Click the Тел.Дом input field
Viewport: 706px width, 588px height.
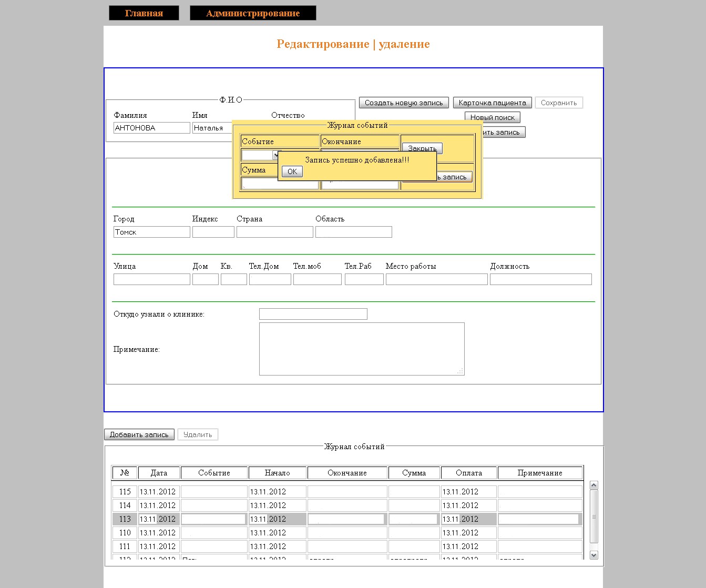click(270, 279)
